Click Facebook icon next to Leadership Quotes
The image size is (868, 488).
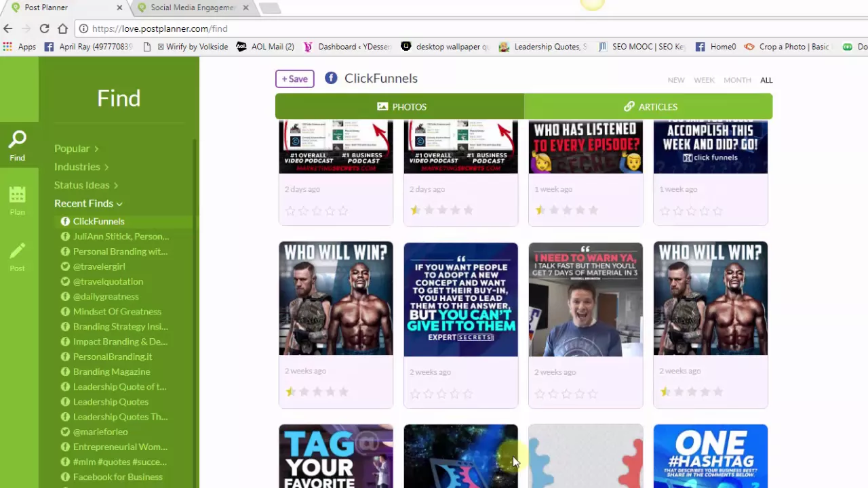tap(65, 402)
